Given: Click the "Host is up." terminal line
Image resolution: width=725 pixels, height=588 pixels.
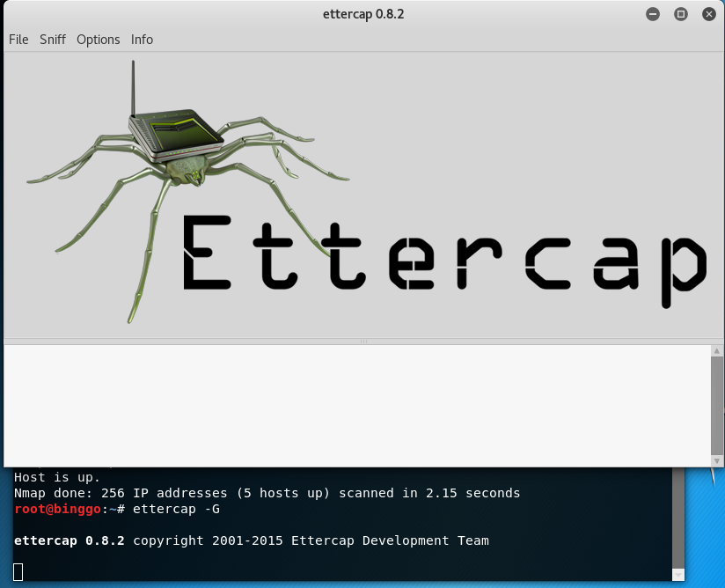Looking at the screenshot, I should (57, 477).
